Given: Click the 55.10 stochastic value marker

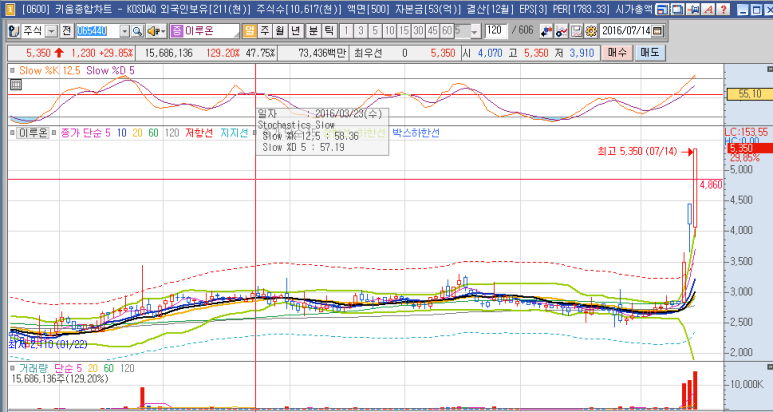Looking at the screenshot, I should [750, 94].
